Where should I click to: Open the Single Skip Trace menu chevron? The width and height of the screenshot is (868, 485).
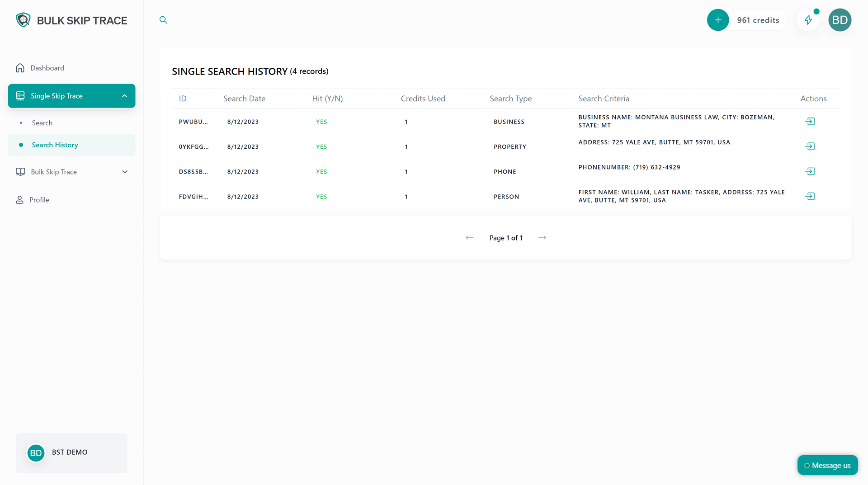pos(125,95)
